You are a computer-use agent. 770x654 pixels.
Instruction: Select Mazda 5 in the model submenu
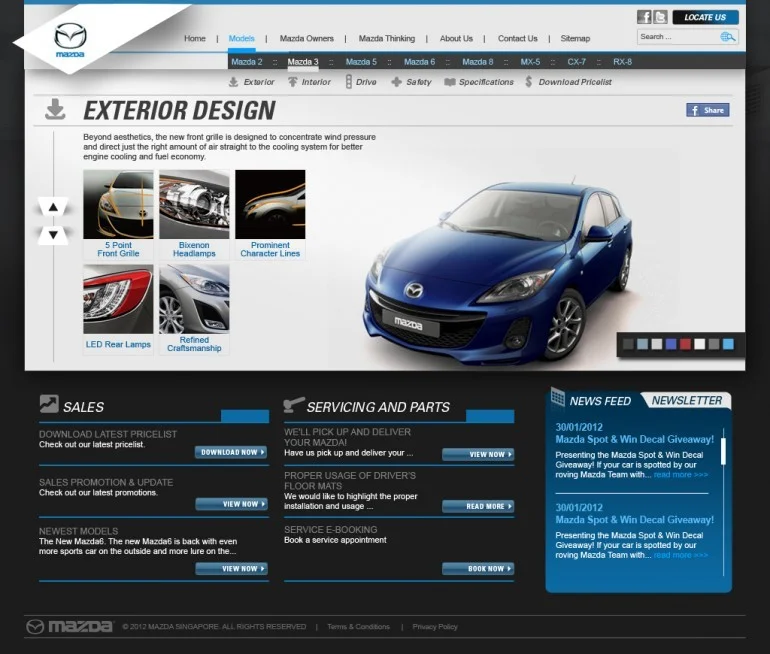click(x=361, y=62)
